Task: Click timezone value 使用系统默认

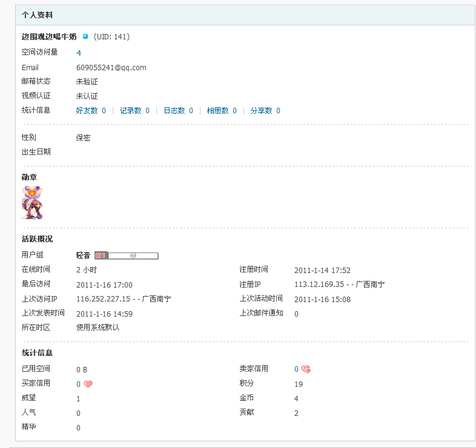Action: tap(98, 328)
